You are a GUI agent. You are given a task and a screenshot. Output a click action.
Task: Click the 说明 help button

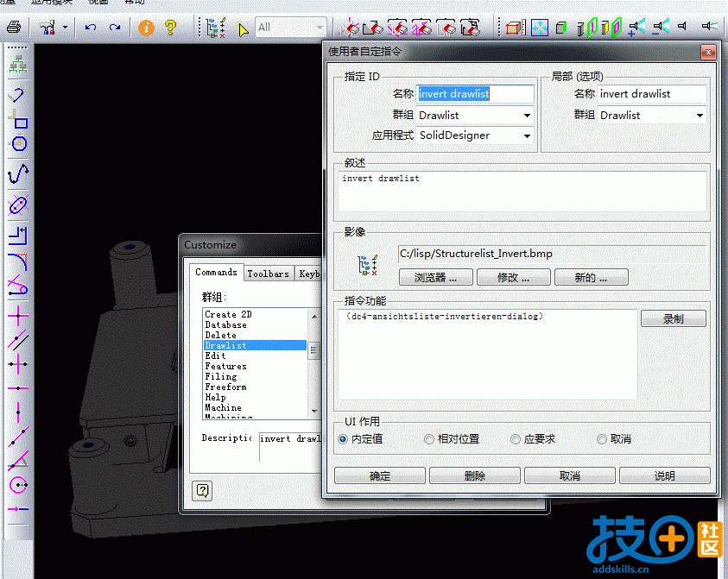tap(664, 475)
